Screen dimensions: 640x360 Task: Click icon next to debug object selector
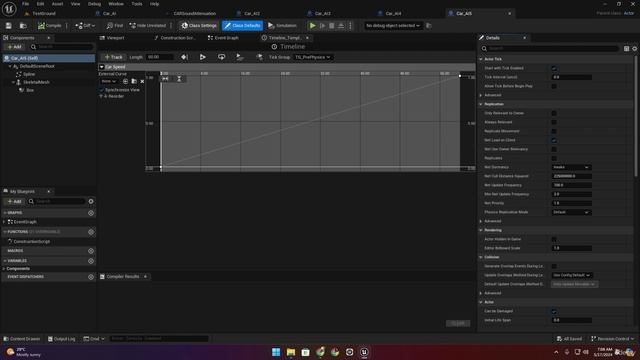[429, 26]
